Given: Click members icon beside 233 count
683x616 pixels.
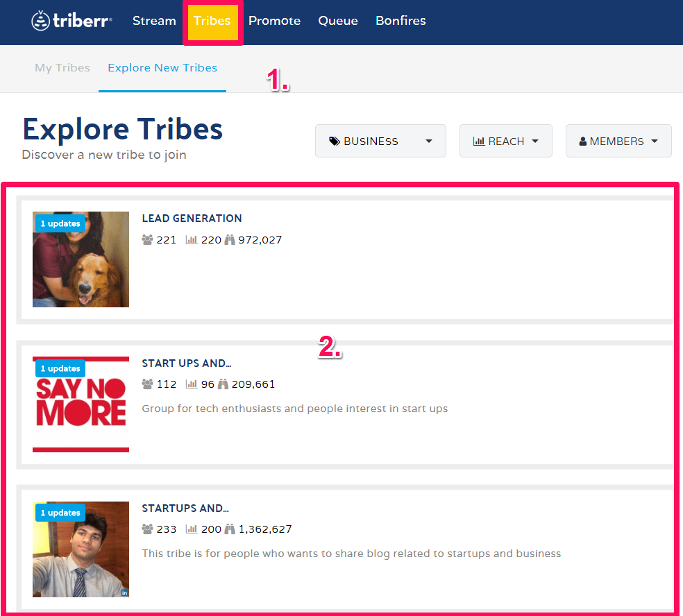Looking at the screenshot, I should pos(147,529).
